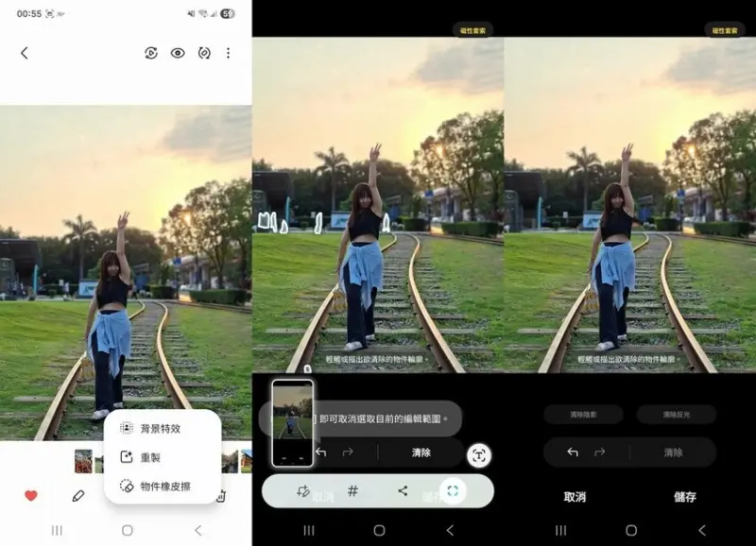This screenshot has width=756, height=546.
Task: Tap 儲存 to save the edited photo
Action: (x=686, y=496)
